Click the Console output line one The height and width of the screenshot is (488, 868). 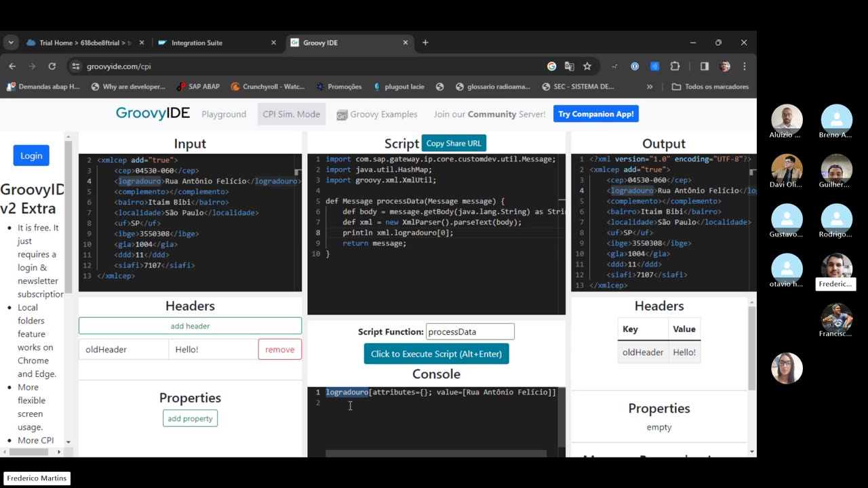441,392
